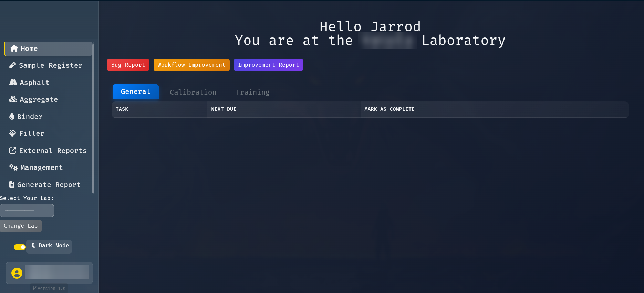The width and height of the screenshot is (644, 293).
Task: Click the Management gears icon
Action: coord(13,167)
